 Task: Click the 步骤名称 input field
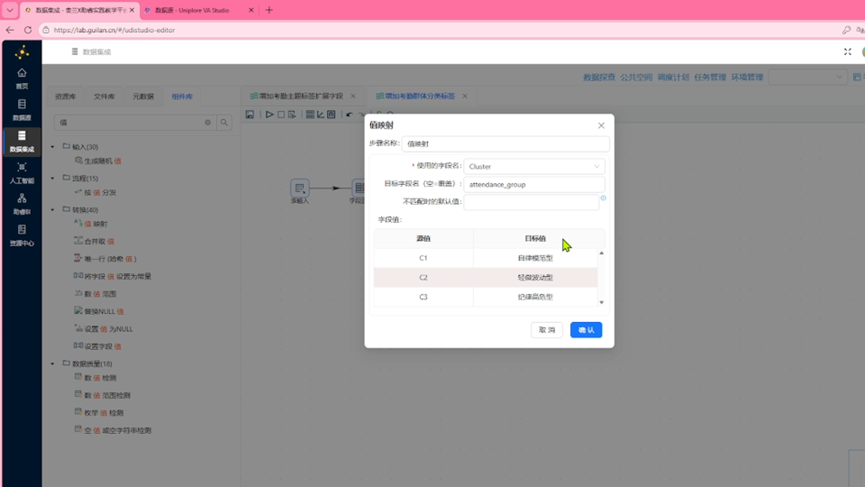coord(505,144)
